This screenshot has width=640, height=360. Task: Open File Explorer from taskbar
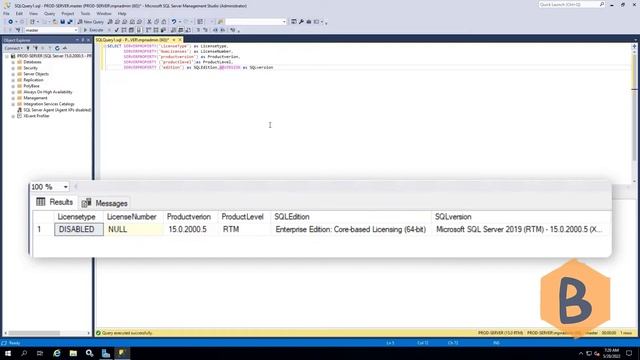(x=73, y=353)
